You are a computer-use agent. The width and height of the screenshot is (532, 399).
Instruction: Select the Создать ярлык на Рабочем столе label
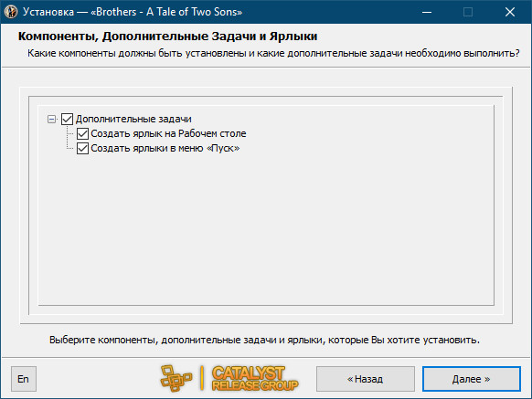pyautogui.click(x=168, y=133)
